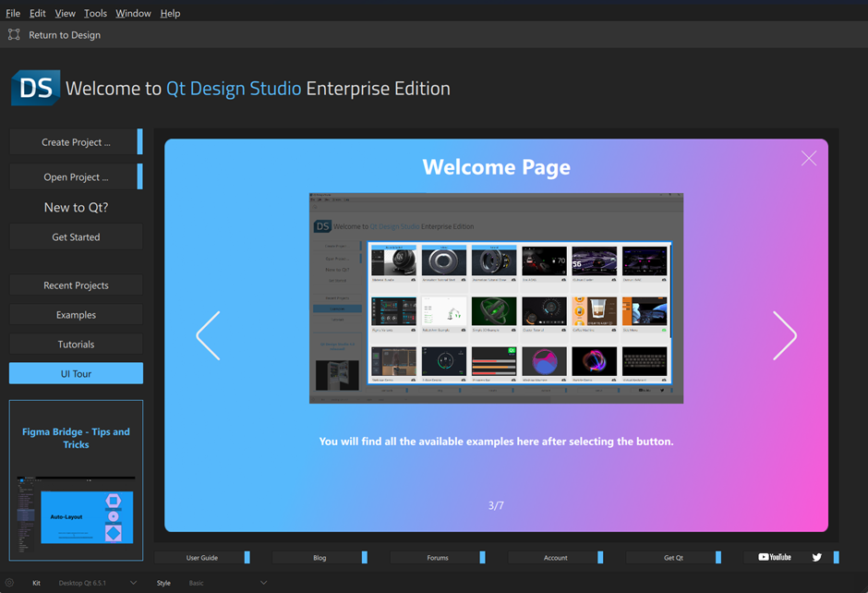The height and width of the screenshot is (593, 868).
Task: Expand the Kit Desktop Qt 6.5.1 dropdown
Action: coord(133,583)
